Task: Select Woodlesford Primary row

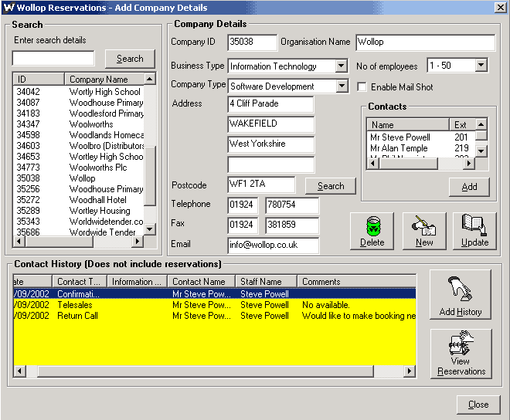Action: pyautogui.click(x=78, y=113)
